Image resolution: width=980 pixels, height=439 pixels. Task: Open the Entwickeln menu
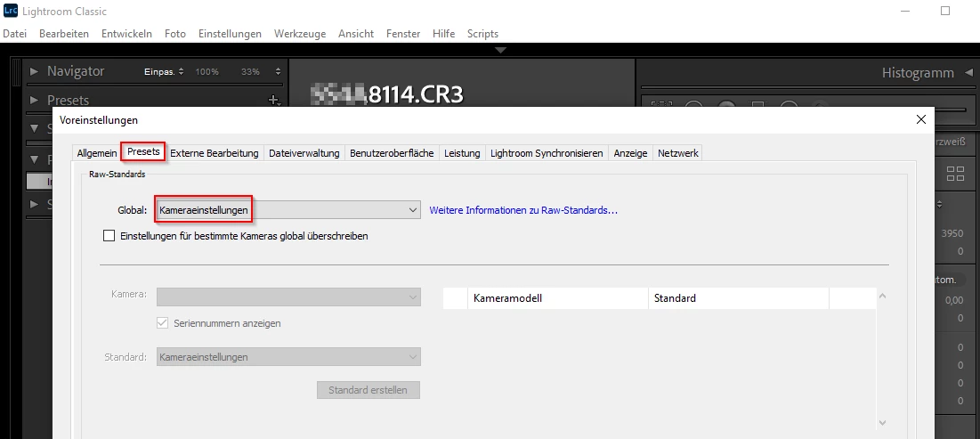click(x=127, y=34)
